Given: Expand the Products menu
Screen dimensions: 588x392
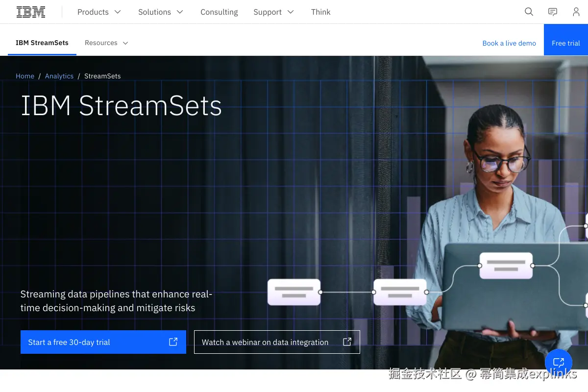Looking at the screenshot, I should pyautogui.click(x=99, y=12).
